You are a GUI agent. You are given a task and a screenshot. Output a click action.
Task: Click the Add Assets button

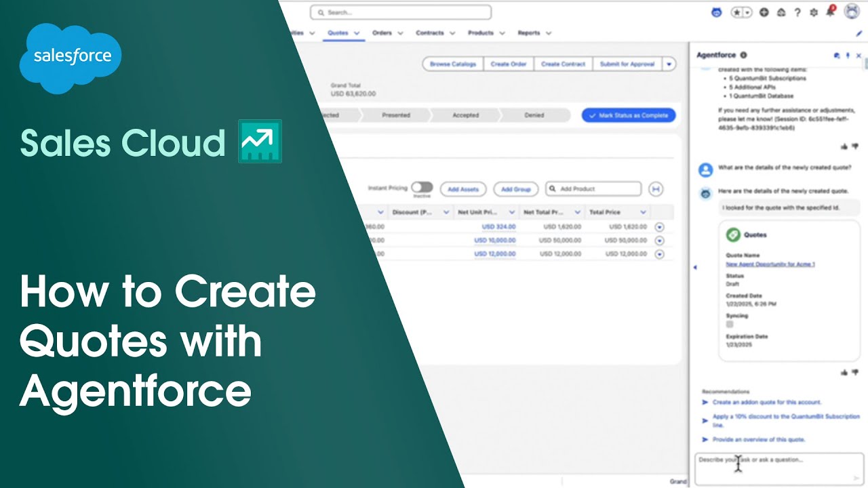point(463,189)
